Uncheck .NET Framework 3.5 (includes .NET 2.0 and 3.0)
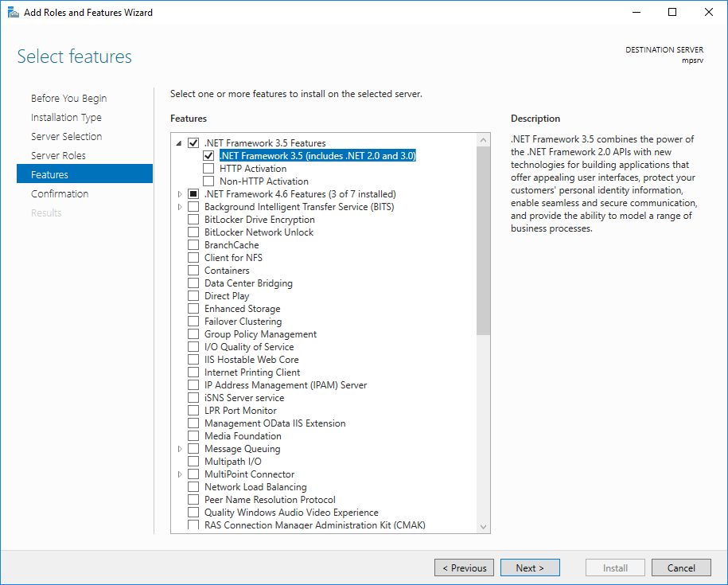 coord(208,155)
